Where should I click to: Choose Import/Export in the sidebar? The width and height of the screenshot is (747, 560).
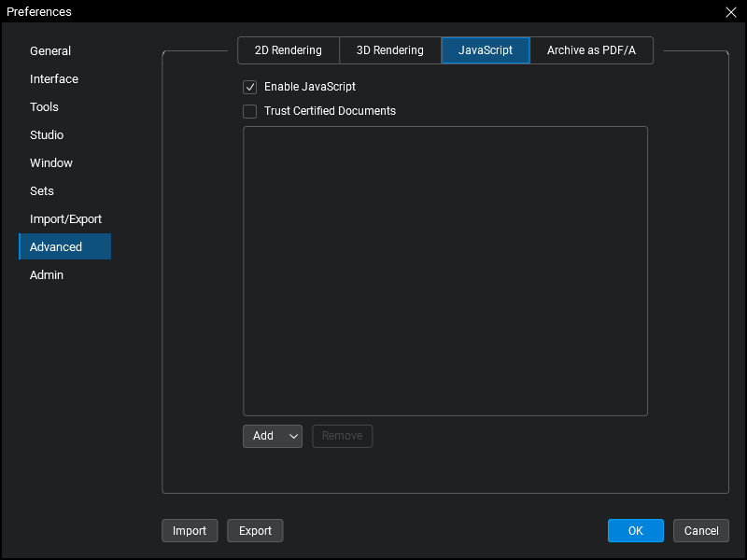click(65, 219)
